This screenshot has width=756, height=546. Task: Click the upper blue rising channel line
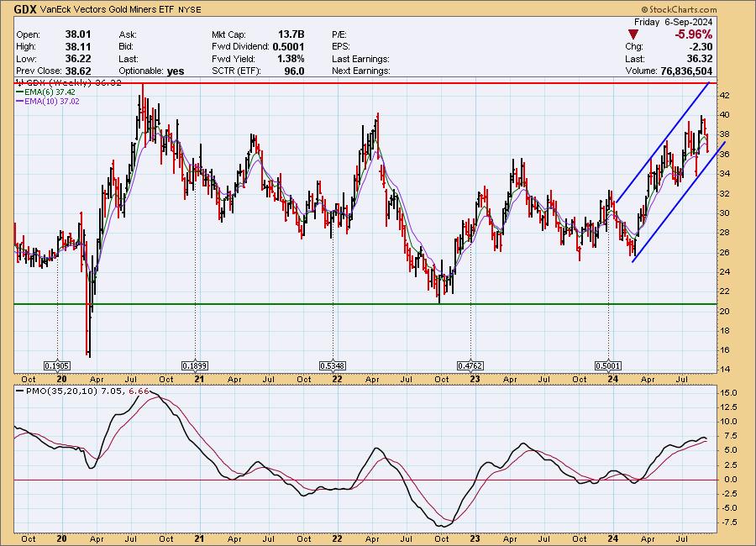[x=663, y=143]
